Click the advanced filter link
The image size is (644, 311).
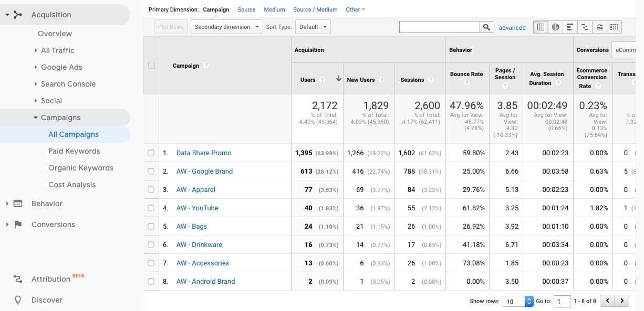[x=512, y=28]
